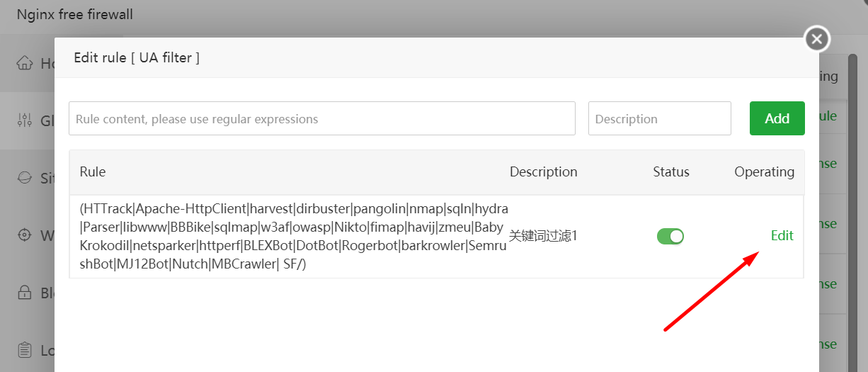
Task: Click the Status column header
Action: (x=670, y=171)
